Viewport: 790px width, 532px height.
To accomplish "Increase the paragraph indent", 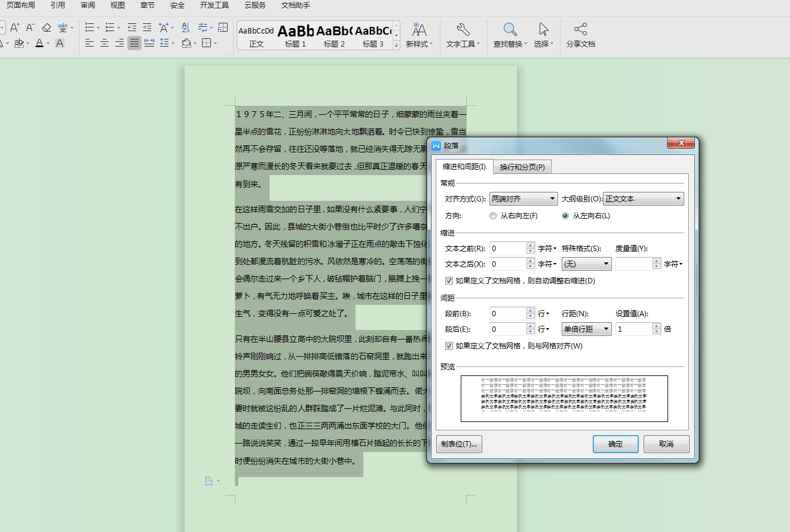I will pos(147,27).
